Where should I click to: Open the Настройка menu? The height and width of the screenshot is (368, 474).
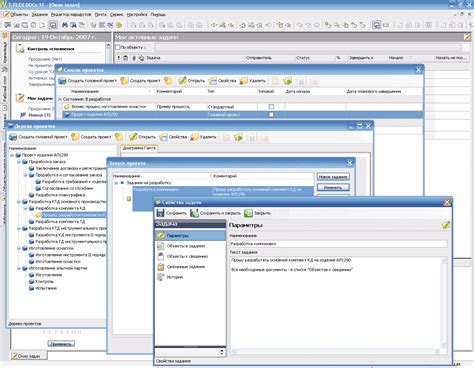coord(137,14)
